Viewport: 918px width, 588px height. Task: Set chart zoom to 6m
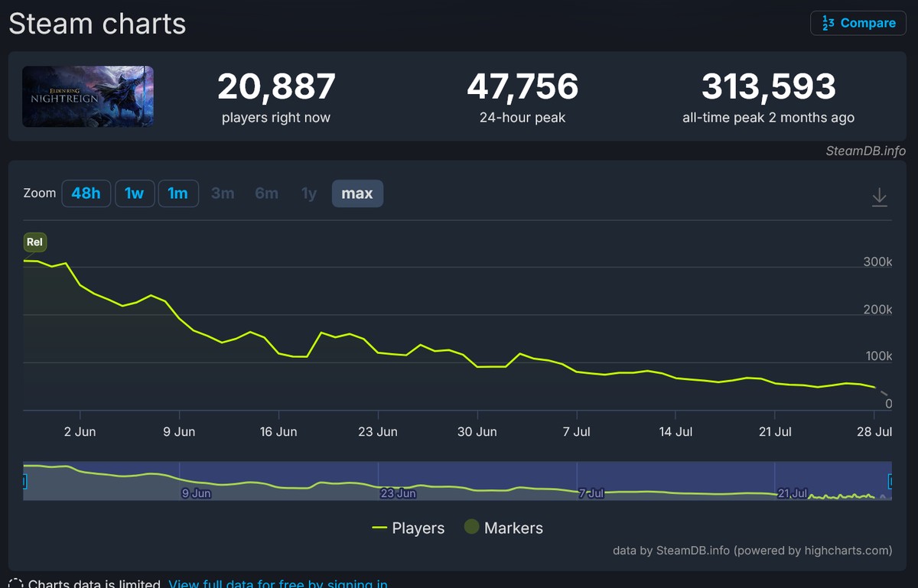tap(266, 193)
